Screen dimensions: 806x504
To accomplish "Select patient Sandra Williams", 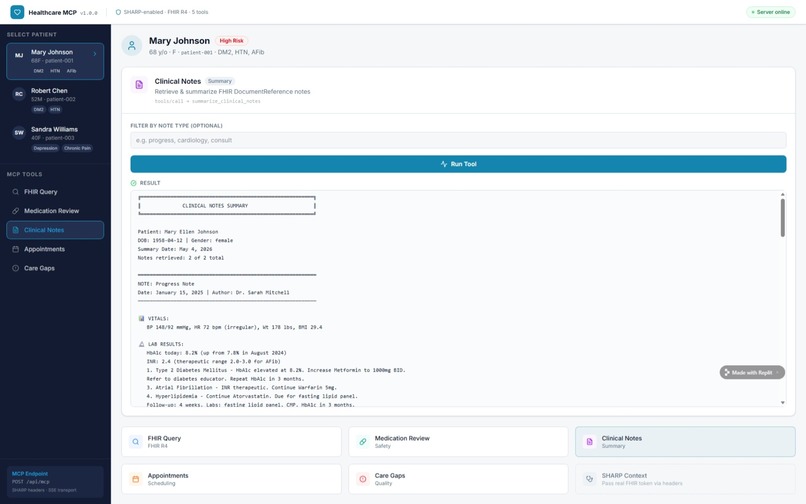I will point(55,139).
